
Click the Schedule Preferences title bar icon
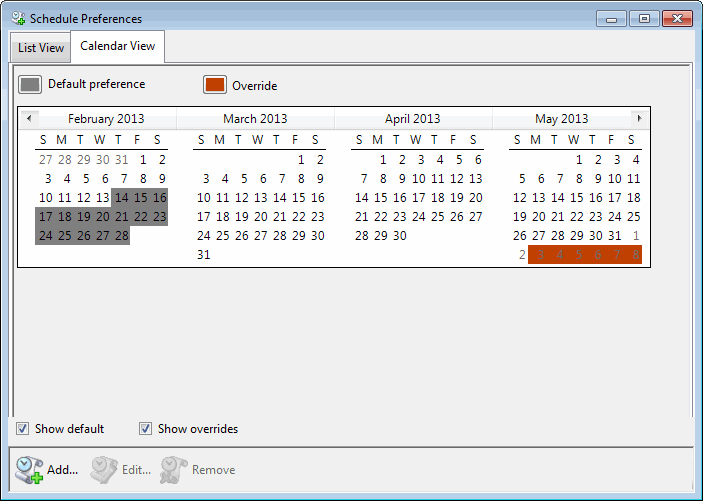coord(17,18)
